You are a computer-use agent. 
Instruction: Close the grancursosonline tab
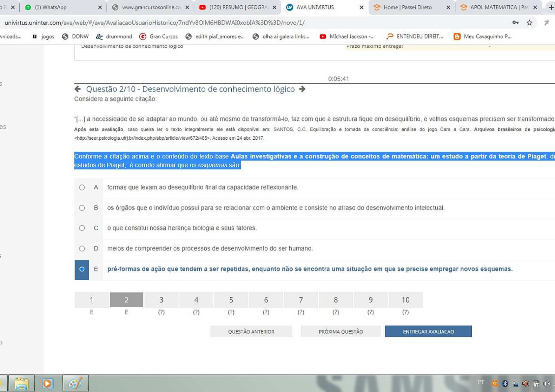(x=187, y=7)
